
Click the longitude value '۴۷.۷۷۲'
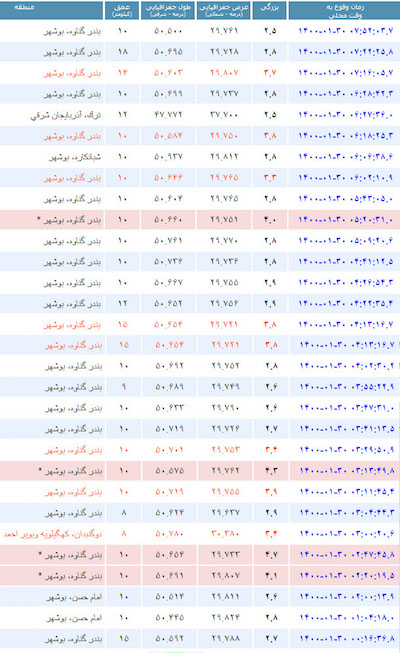tap(168, 115)
